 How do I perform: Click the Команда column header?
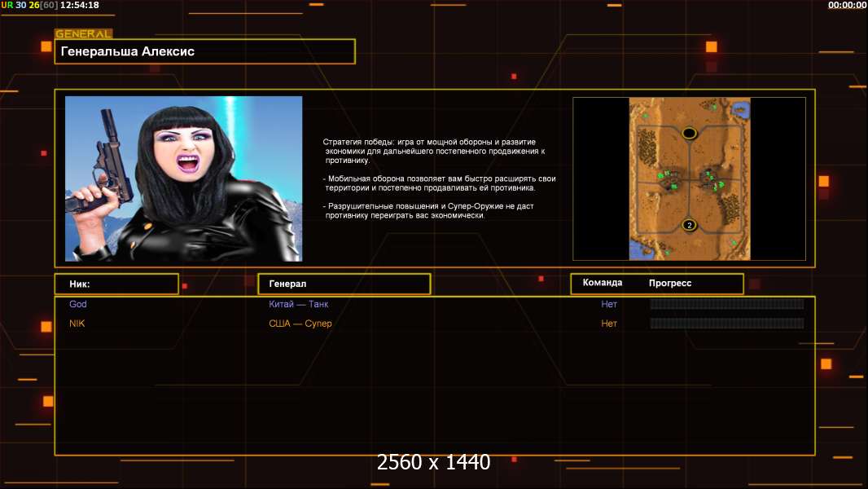click(603, 283)
